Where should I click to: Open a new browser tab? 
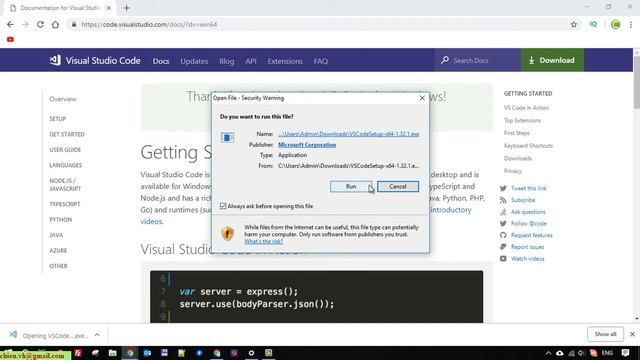[x=127, y=8]
